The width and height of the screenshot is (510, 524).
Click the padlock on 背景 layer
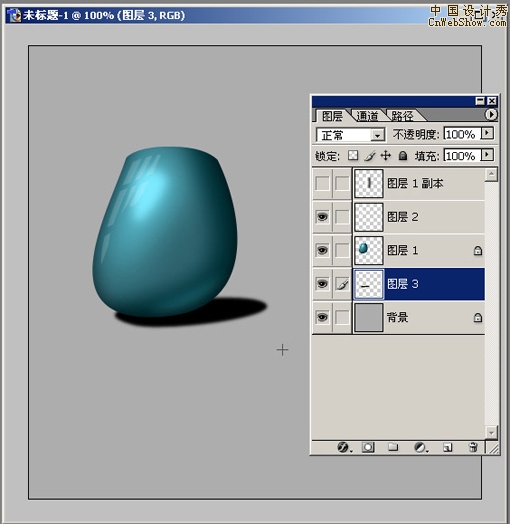(x=478, y=317)
